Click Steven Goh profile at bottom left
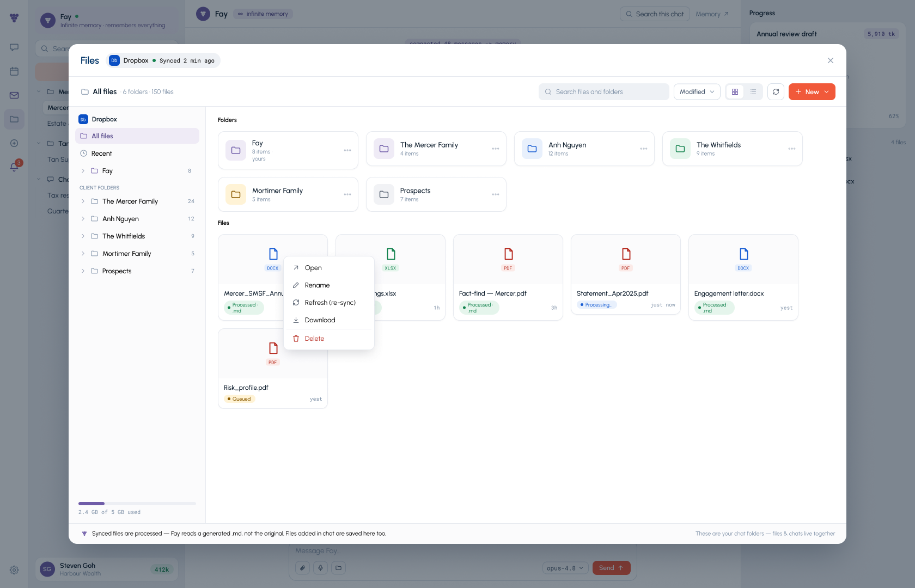The width and height of the screenshot is (915, 588). (x=107, y=569)
